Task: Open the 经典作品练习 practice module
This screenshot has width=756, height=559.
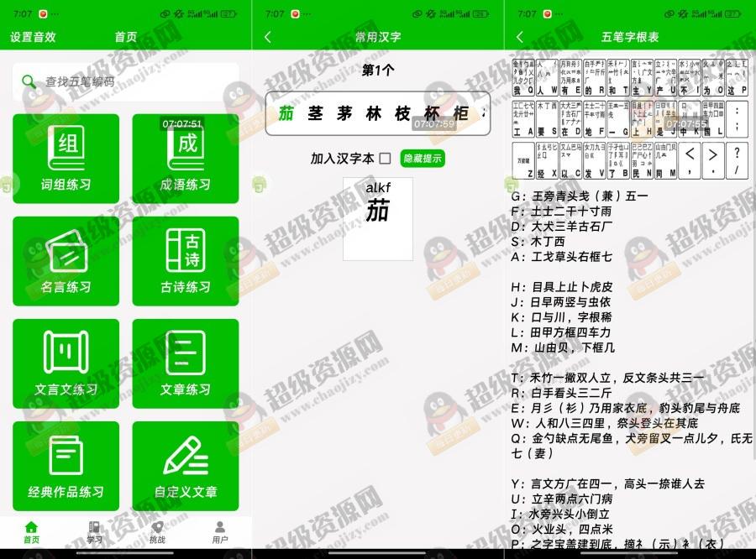Action: point(66,464)
